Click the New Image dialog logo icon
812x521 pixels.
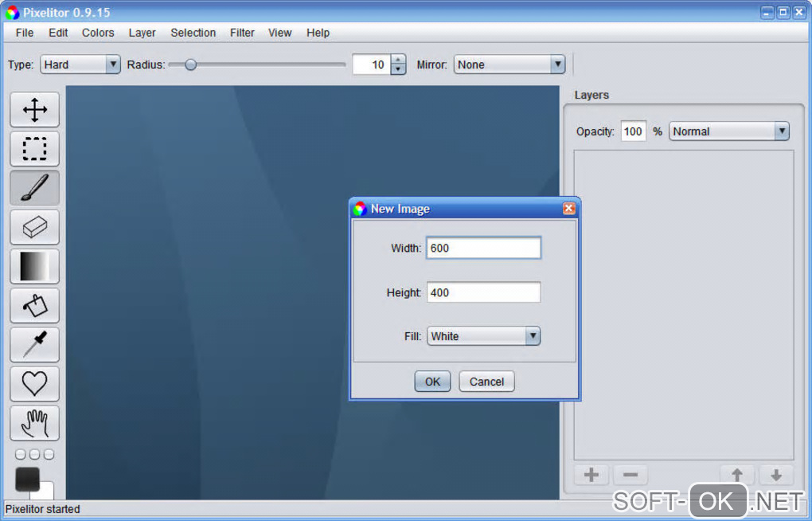pos(360,209)
